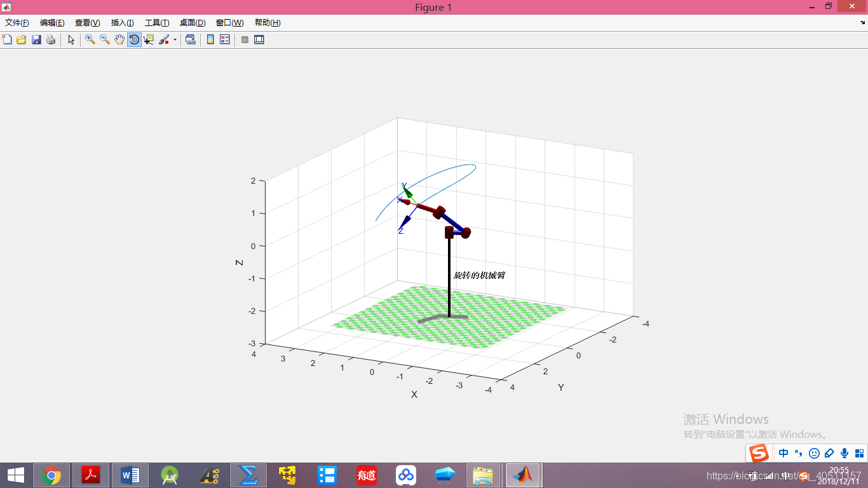Toggle the Sogou punctuation mode button
Viewport: 868px width, 488px height.
tap(799, 453)
